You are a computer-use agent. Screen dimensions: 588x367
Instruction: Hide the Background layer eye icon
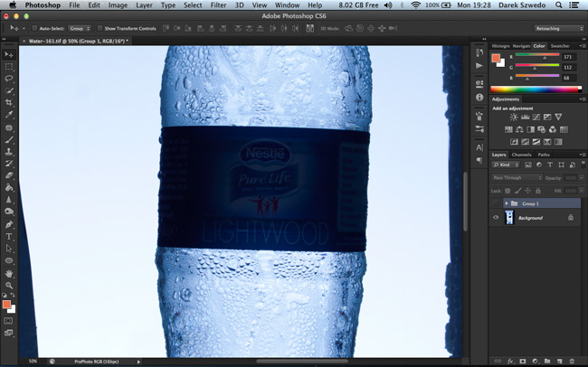pyautogui.click(x=496, y=218)
